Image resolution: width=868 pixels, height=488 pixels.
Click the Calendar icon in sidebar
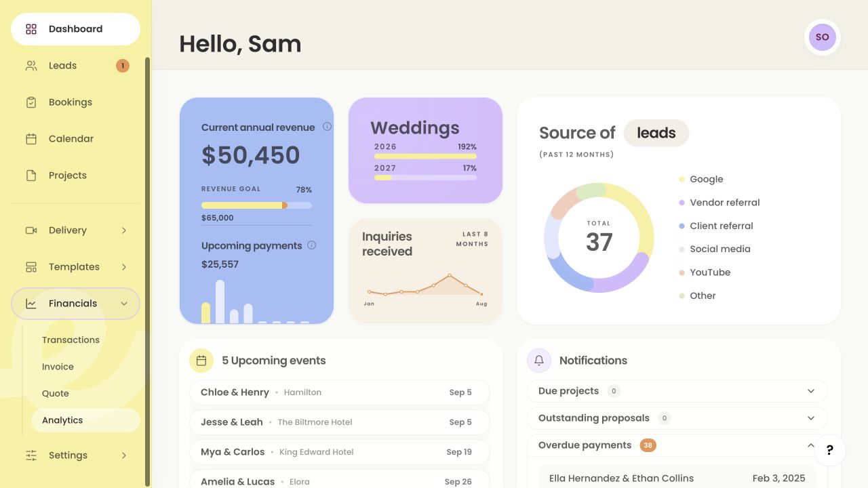[31, 139]
